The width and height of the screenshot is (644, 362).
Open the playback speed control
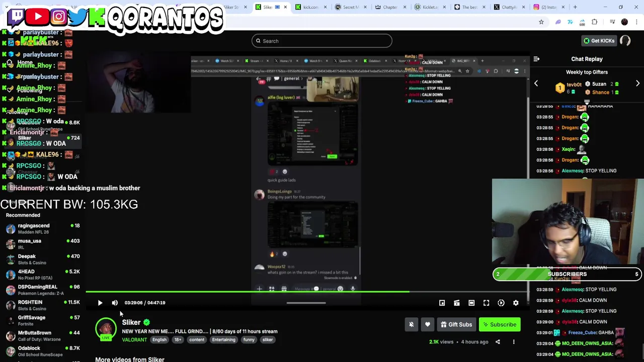pyautogui.click(x=501, y=303)
